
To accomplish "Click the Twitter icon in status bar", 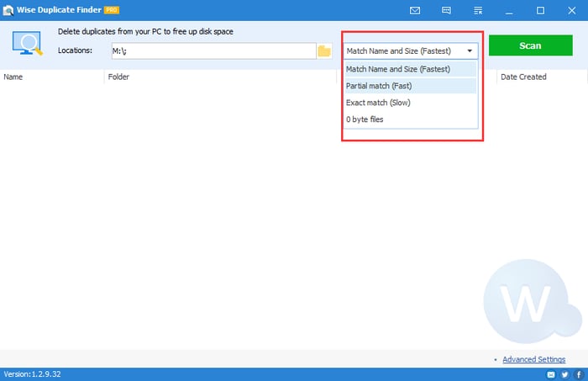I will tap(565, 373).
